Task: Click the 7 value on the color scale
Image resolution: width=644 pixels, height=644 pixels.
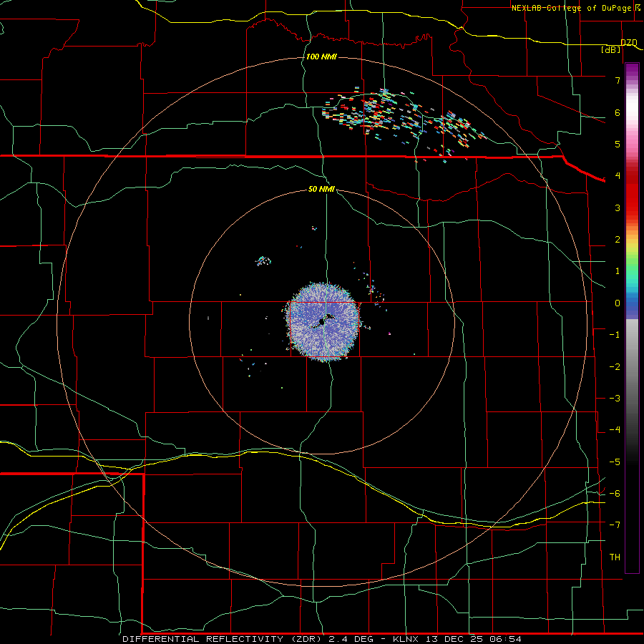Action: [x=618, y=80]
